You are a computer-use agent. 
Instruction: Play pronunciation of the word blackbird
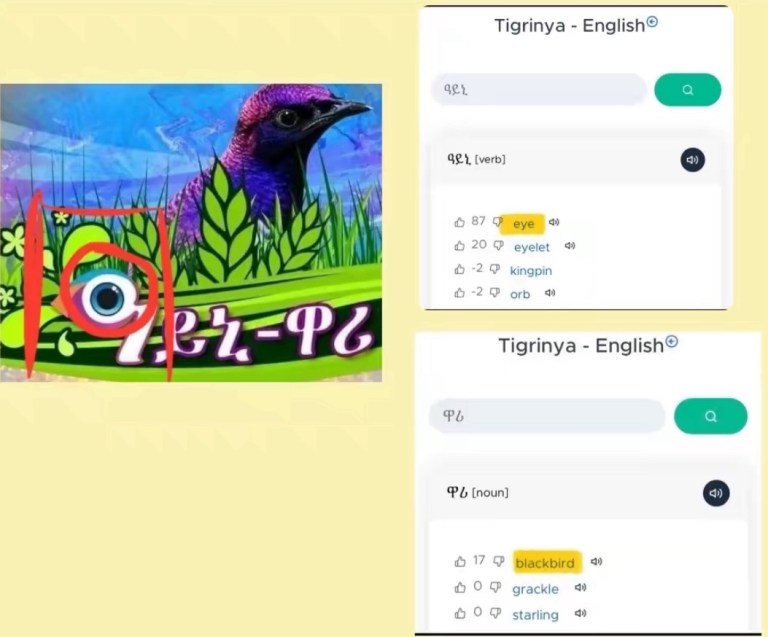(596, 562)
